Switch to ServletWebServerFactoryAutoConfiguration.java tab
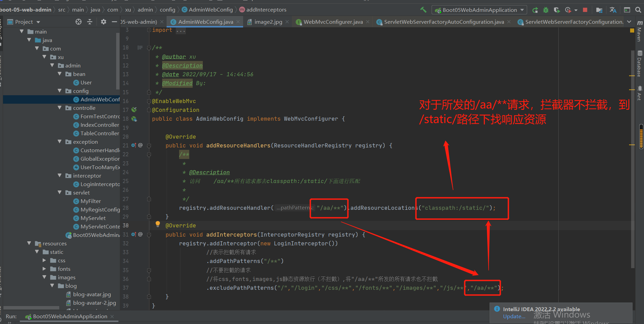The height and width of the screenshot is (324, 644). point(444,22)
